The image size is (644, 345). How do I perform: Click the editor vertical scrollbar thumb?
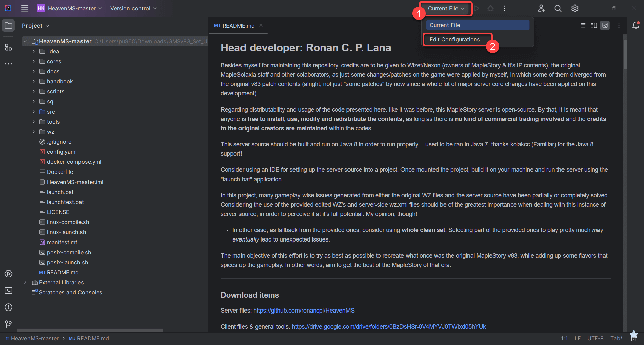point(625,54)
